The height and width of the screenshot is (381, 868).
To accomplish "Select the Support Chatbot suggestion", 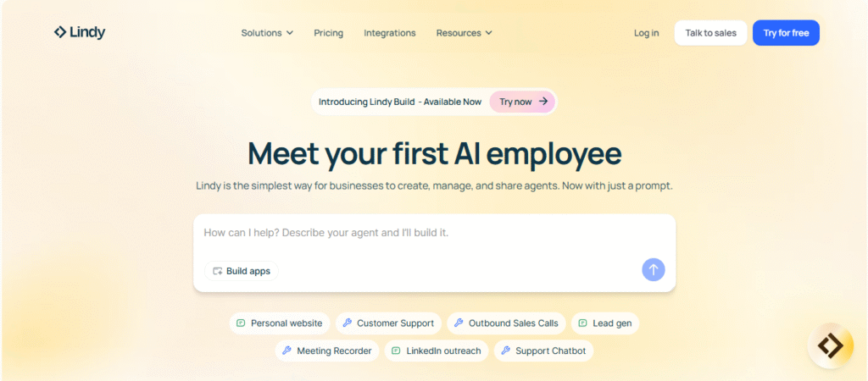I will (542, 351).
